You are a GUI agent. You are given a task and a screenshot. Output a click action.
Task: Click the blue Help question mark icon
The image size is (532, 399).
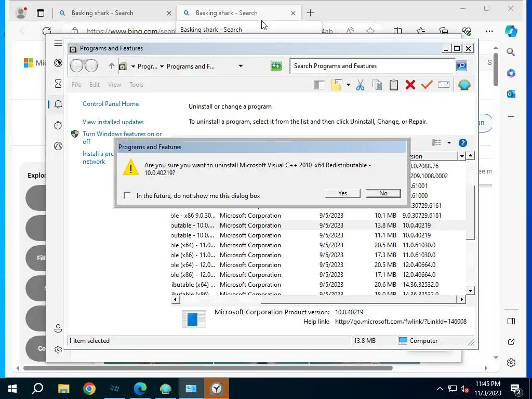tap(462, 143)
